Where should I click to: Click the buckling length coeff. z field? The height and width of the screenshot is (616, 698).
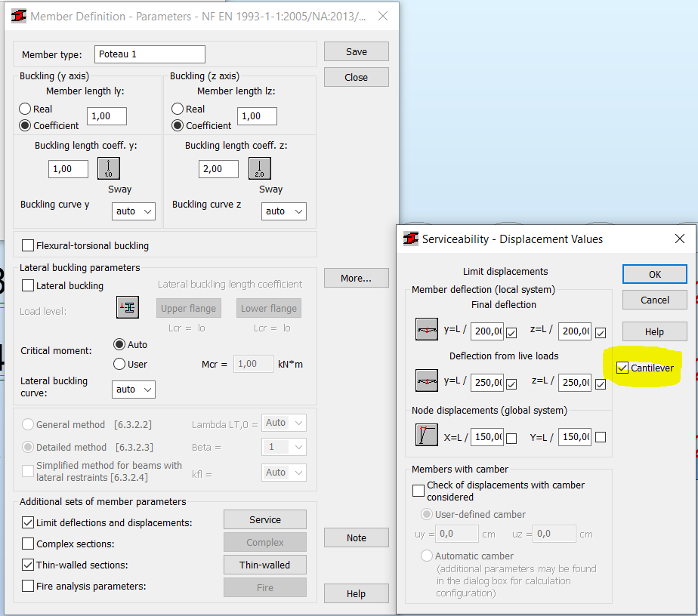(218, 169)
